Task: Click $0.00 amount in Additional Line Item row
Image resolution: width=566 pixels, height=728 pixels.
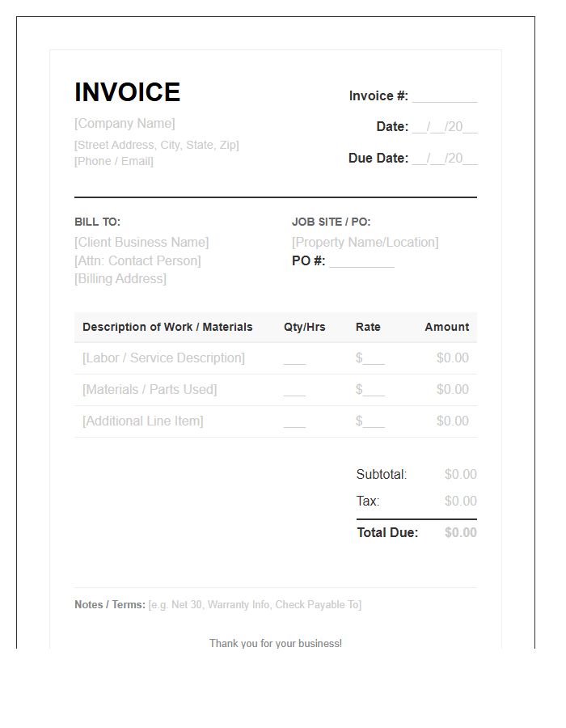Action: [x=452, y=421]
